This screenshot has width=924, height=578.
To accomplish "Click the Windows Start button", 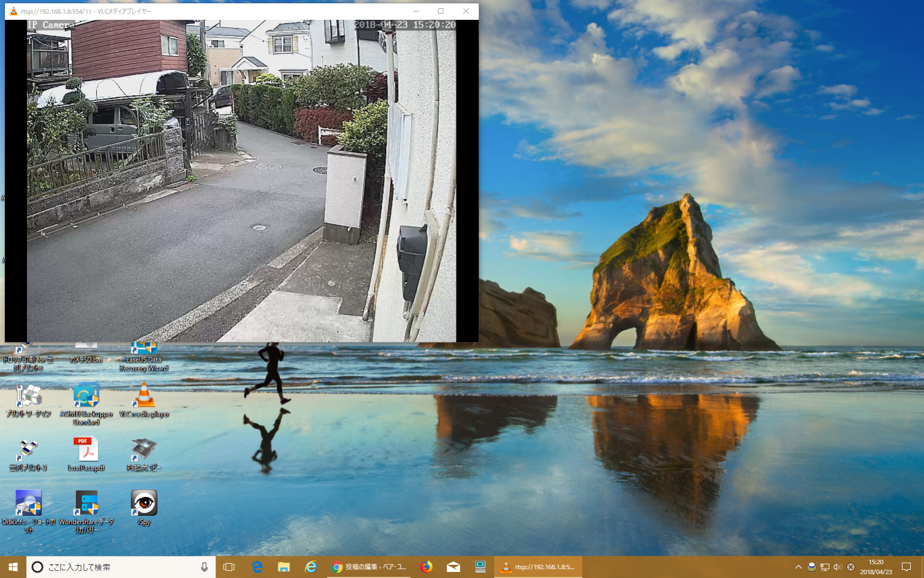I will [x=13, y=567].
